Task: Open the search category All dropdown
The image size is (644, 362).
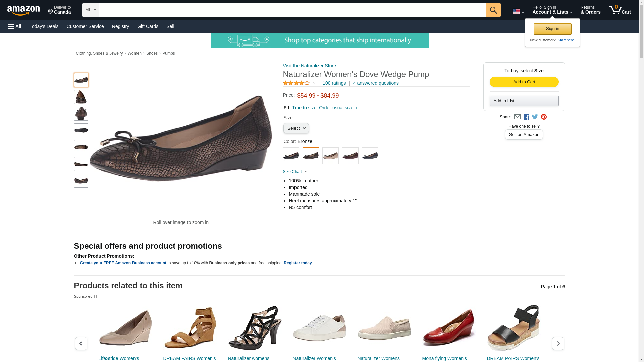Action: coord(90,10)
